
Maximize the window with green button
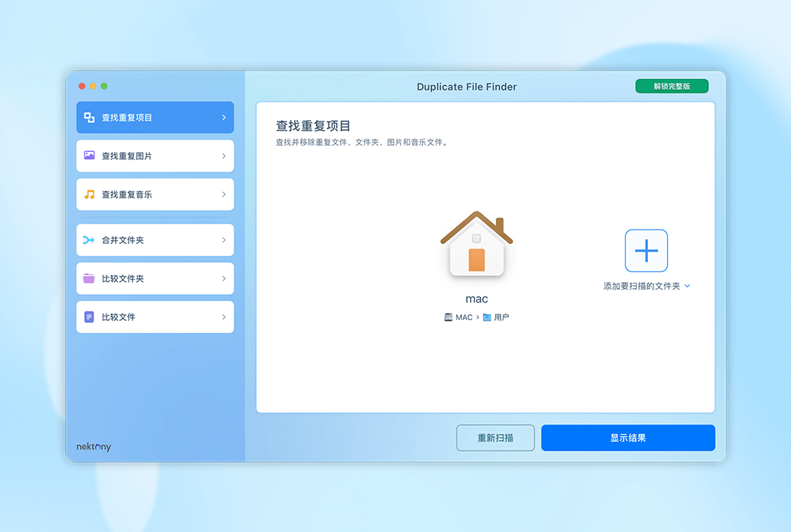tap(104, 86)
